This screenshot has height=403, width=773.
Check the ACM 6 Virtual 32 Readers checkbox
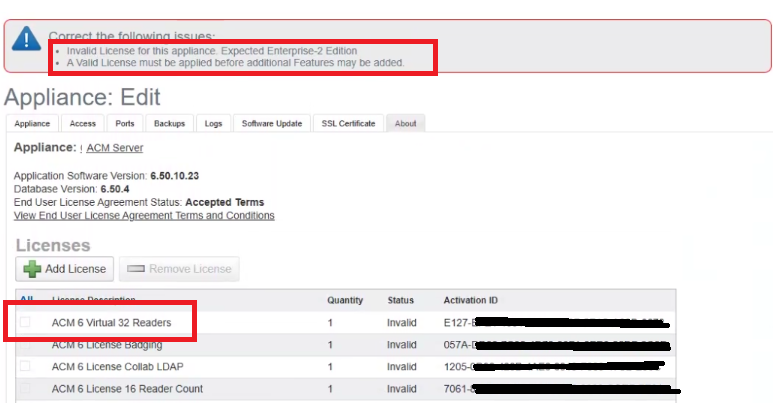pyautogui.click(x=26, y=322)
